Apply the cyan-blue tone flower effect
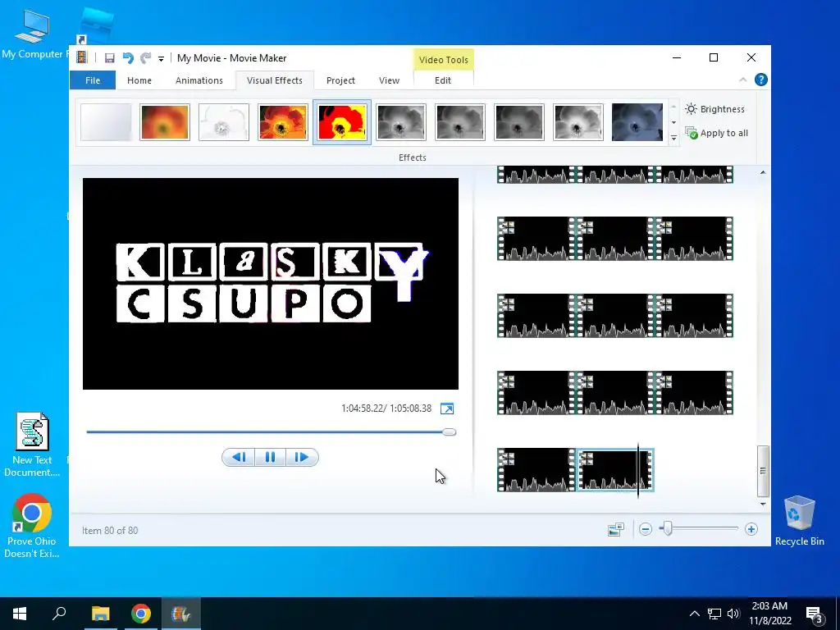Image resolution: width=840 pixels, height=630 pixels. 637,122
